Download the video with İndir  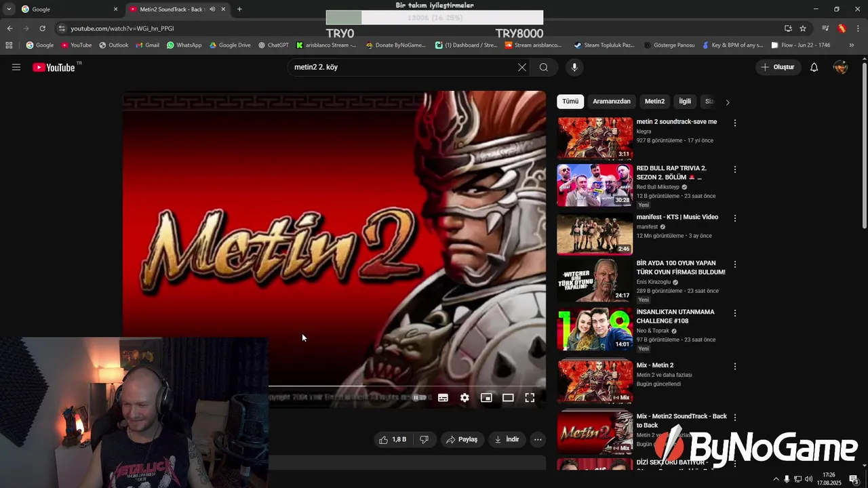click(x=507, y=439)
